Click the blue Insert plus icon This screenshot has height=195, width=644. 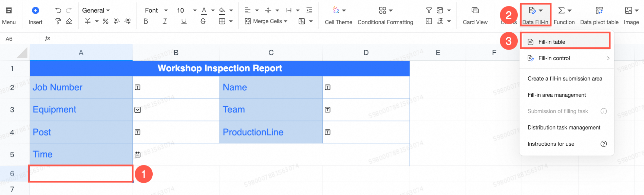(x=35, y=11)
